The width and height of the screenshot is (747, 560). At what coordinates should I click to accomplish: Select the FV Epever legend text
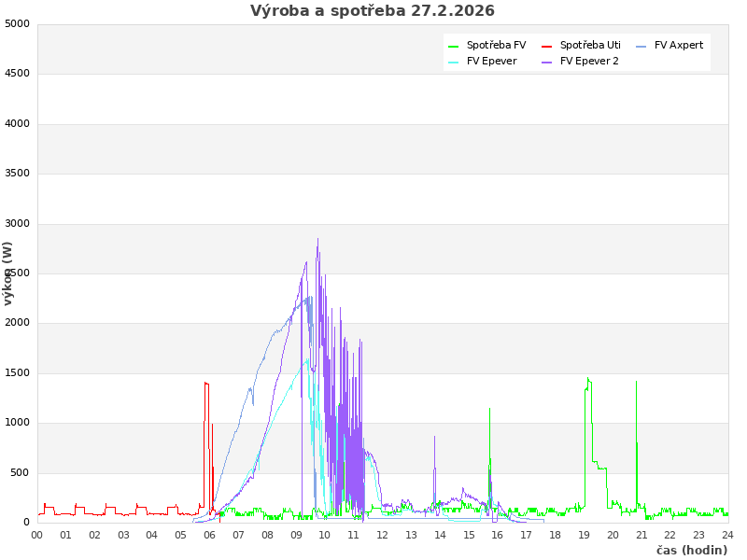tap(491, 61)
